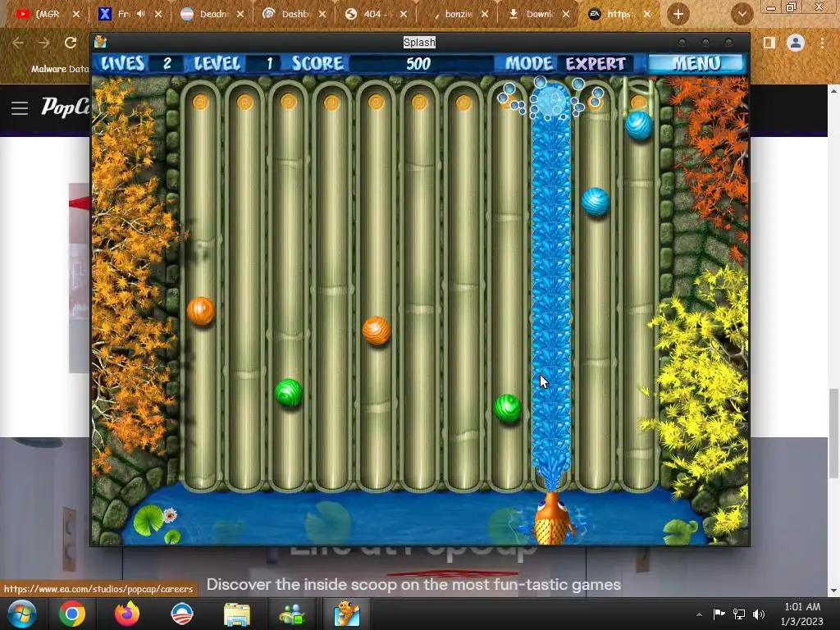This screenshot has width=840, height=630.
Task: Click the browser page vertical scrollbar
Action: pyautogui.click(x=833, y=433)
